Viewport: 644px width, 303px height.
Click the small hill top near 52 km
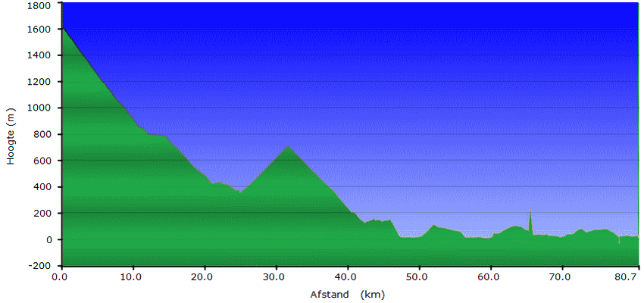[x=433, y=226]
